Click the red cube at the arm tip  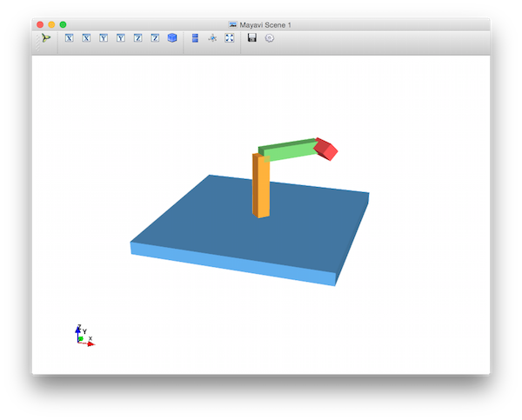click(326, 149)
